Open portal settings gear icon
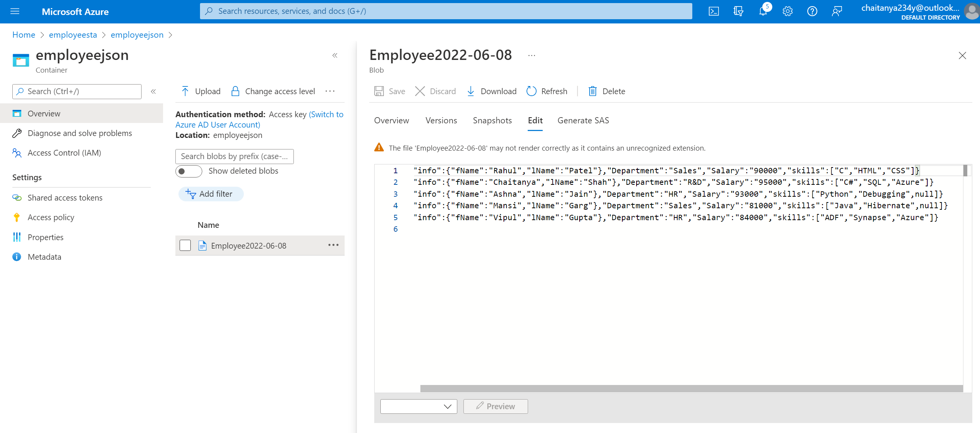 tap(787, 11)
